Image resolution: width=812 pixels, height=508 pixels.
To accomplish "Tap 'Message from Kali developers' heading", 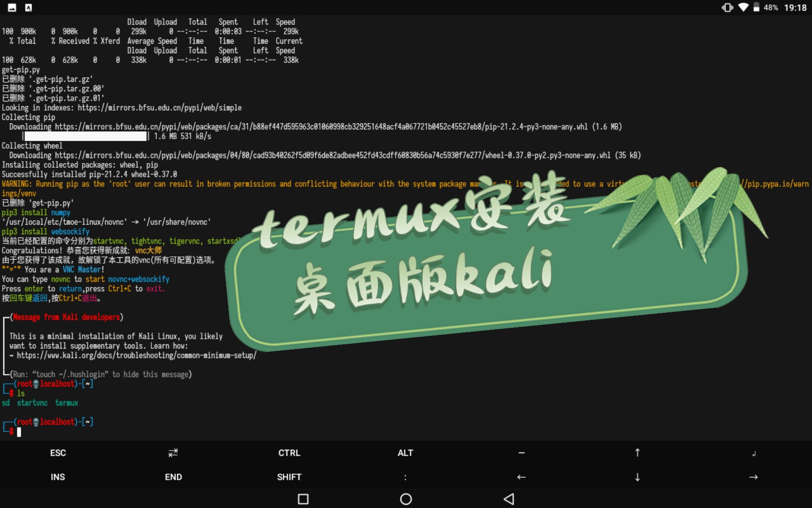I will [x=66, y=317].
